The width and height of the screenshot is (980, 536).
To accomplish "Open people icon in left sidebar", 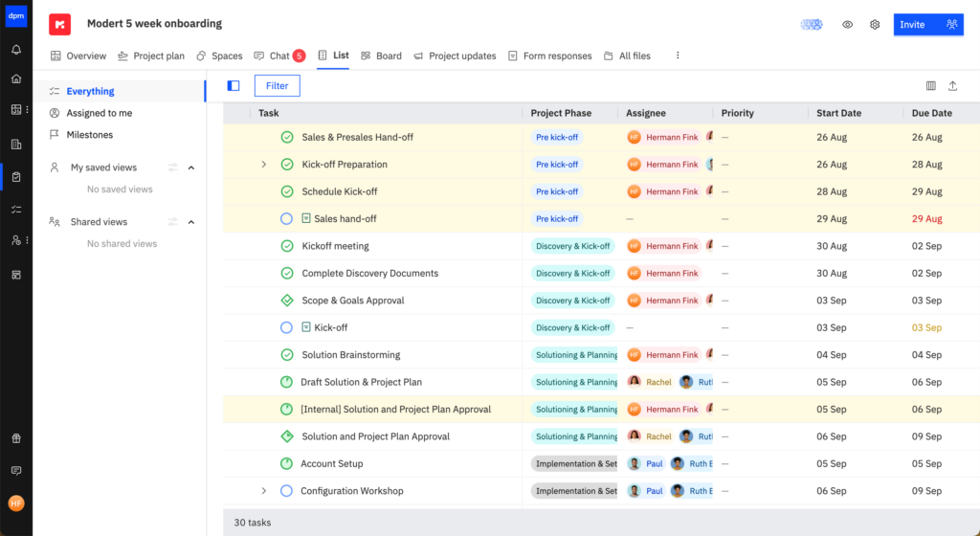I will point(16,240).
